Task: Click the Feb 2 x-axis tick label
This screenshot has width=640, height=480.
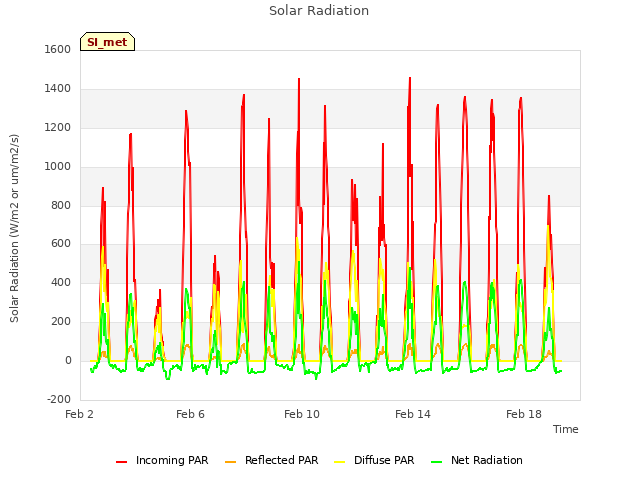Action: click(79, 414)
